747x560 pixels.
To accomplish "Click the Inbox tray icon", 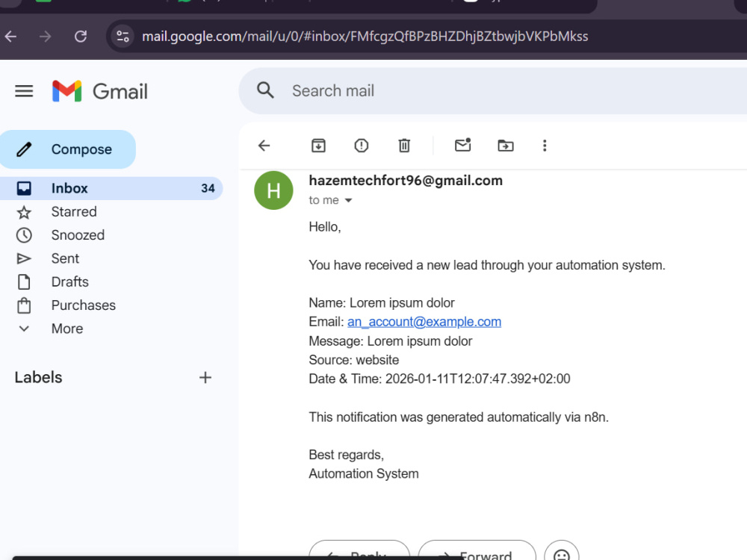I will tap(24, 189).
